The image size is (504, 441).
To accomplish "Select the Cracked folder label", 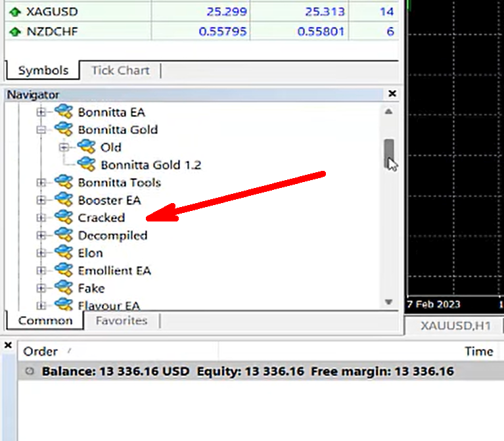I will click(x=101, y=218).
